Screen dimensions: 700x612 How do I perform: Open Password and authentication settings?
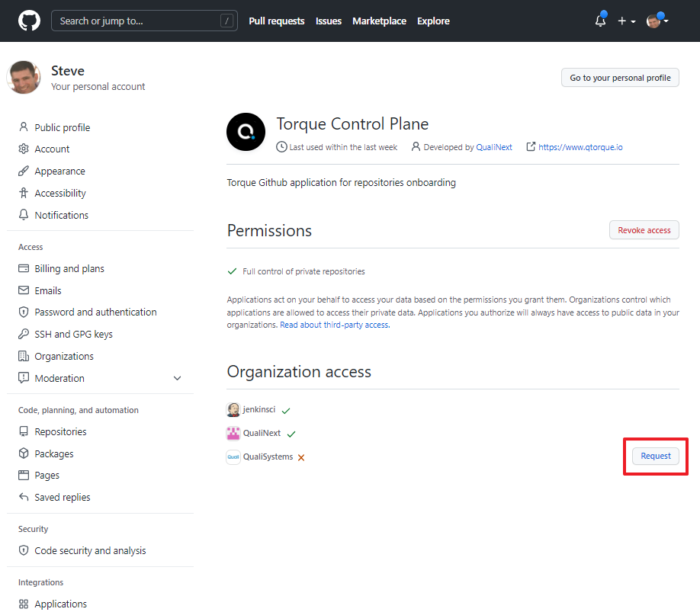[95, 312]
